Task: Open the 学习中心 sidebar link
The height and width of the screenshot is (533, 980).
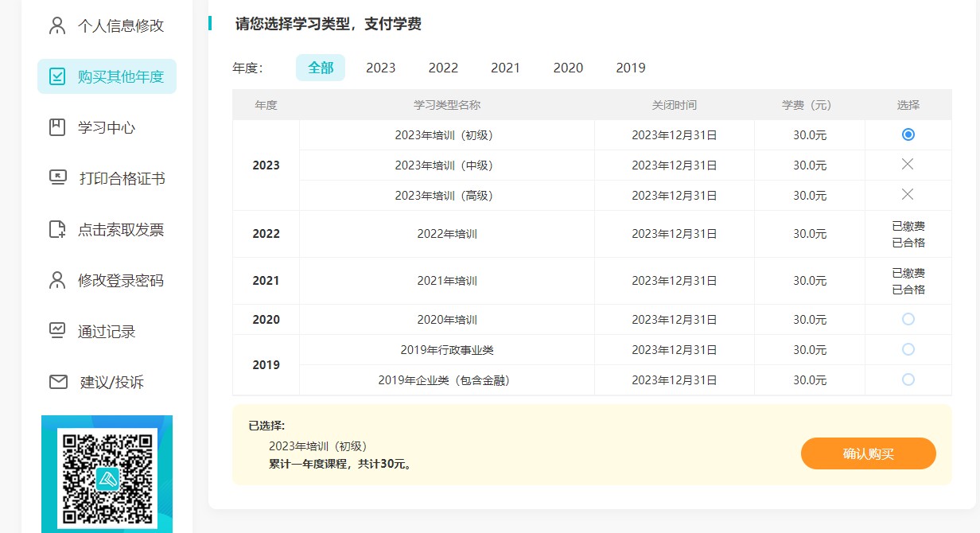Action: pyautogui.click(x=105, y=127)
